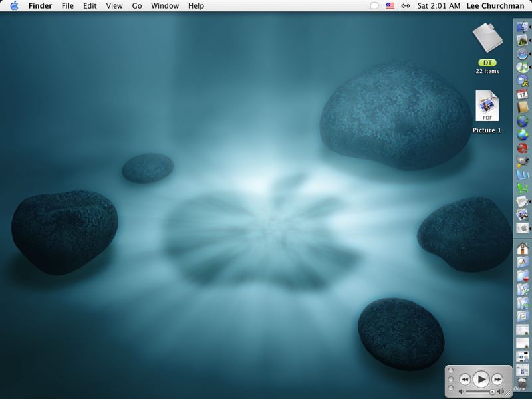
Task: Expand the US flag input menu
Action: pyautogui.click(x=390, y=6)
